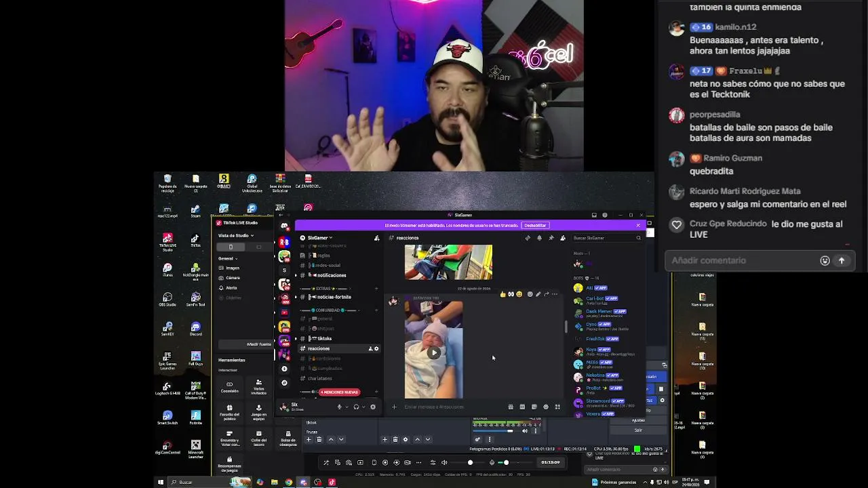
Task: Open emoji picker in comment box
Action: pyautogui.click(x=825, y=260)
